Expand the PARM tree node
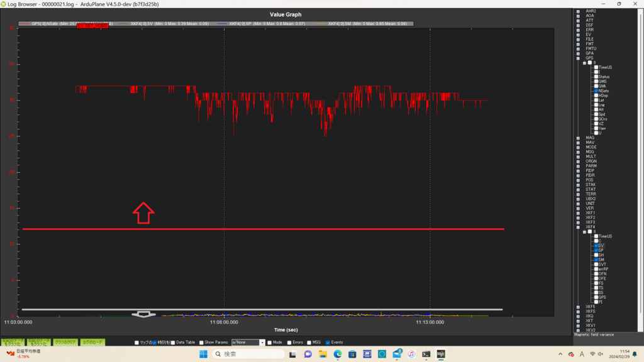The height and width of the screenshot is (362, 644). pos(578,166)
